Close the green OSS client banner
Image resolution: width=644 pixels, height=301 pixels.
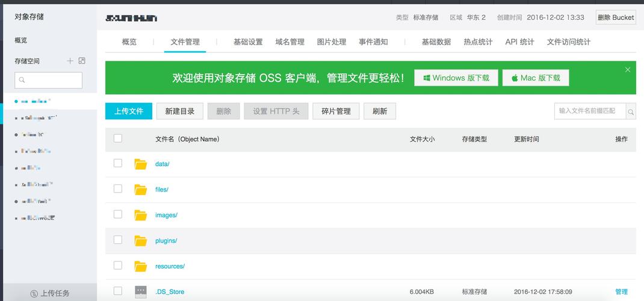628,70
